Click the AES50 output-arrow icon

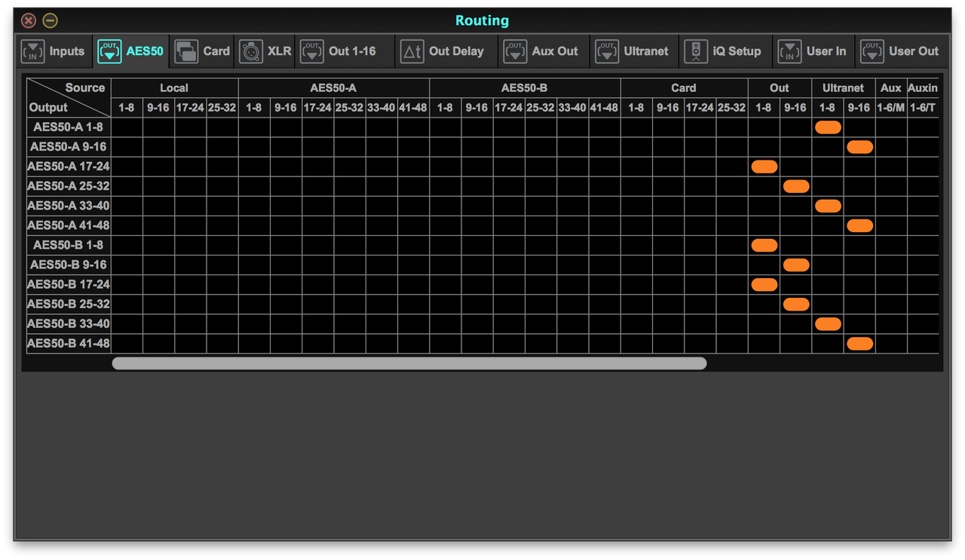click(109, 51)
